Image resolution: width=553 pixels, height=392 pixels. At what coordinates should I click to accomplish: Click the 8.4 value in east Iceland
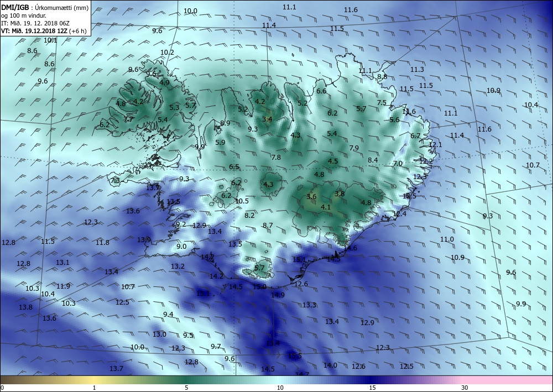[x=373, y=160]
